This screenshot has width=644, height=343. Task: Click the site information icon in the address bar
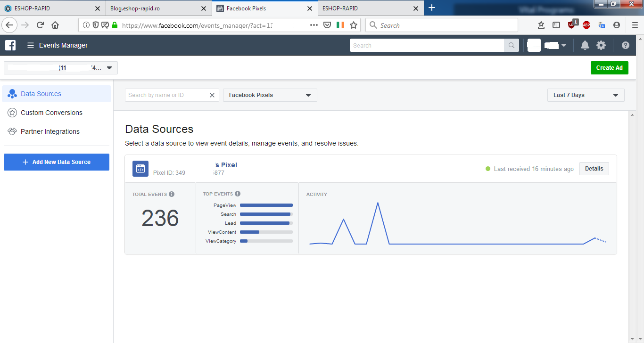[x=86, y=25]
